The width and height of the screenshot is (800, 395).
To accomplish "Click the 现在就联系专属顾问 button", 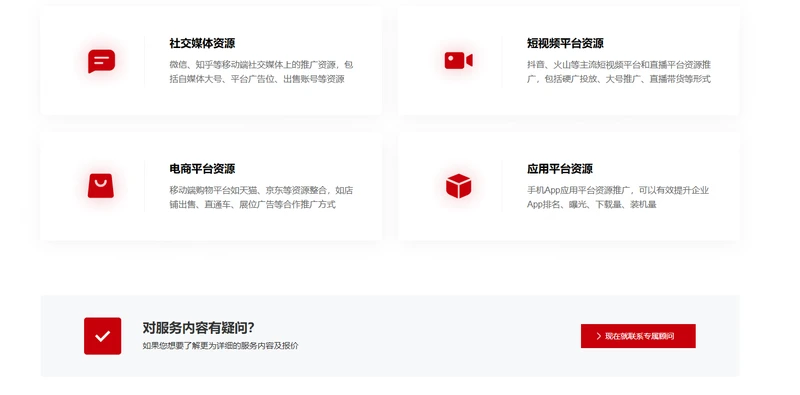I will pyautogui.click(x=638, y=336).
